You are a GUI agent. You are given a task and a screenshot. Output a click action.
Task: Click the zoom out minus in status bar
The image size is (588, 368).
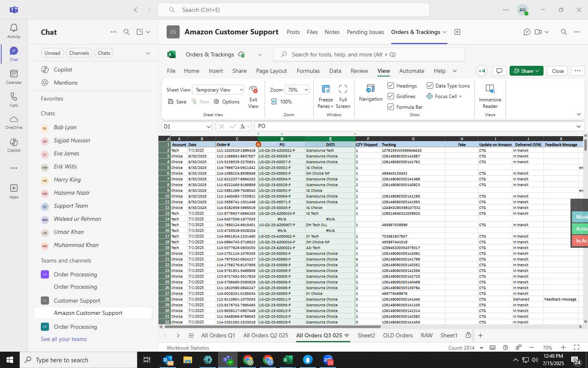(531, 347)
